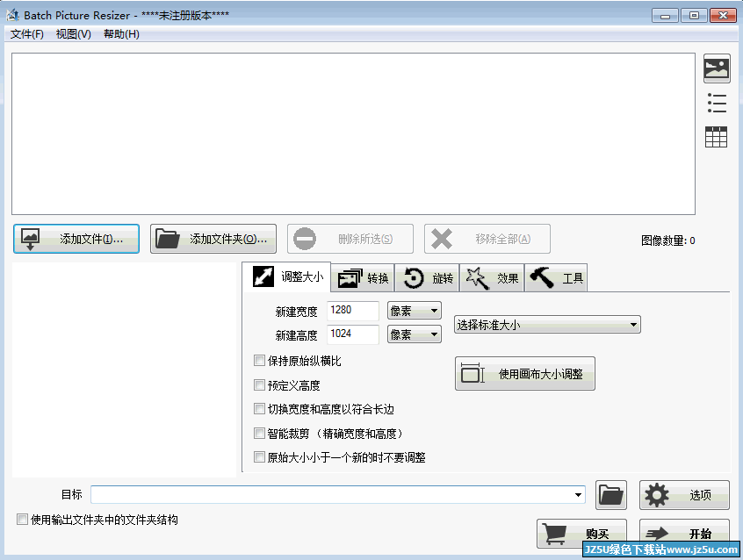The height and width of the screenshot is (560, 743).
Task: Open the 帮助(H) menu
Action: pyautogui.click(x=121, y=34)
